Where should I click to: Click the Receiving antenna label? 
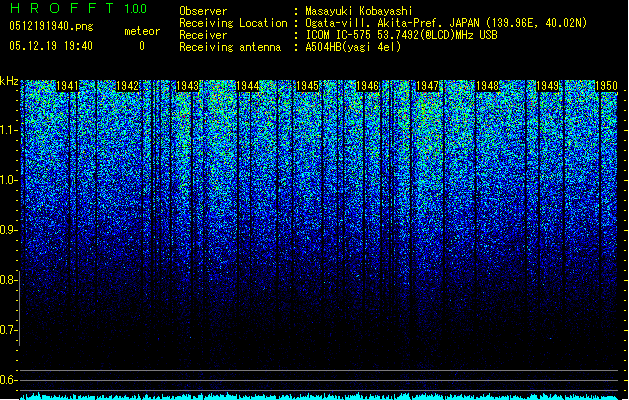[230, 47]
